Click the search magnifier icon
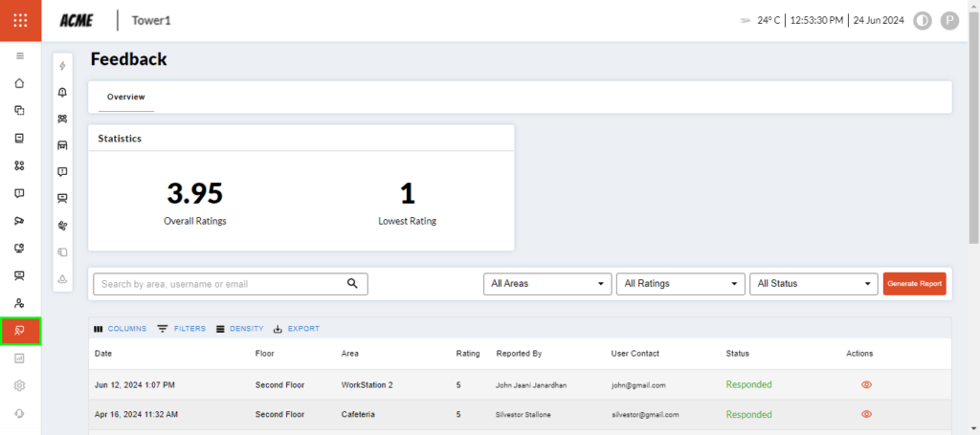Image resolution: width=980 pixels, height=435 pixels. click(x=352, y=284)
